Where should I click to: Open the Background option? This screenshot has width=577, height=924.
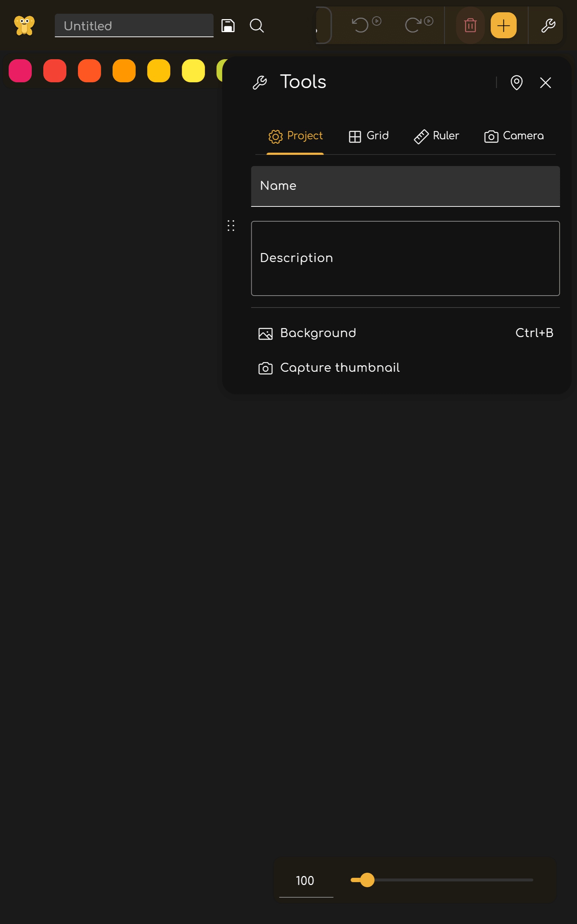click(317, 333)
